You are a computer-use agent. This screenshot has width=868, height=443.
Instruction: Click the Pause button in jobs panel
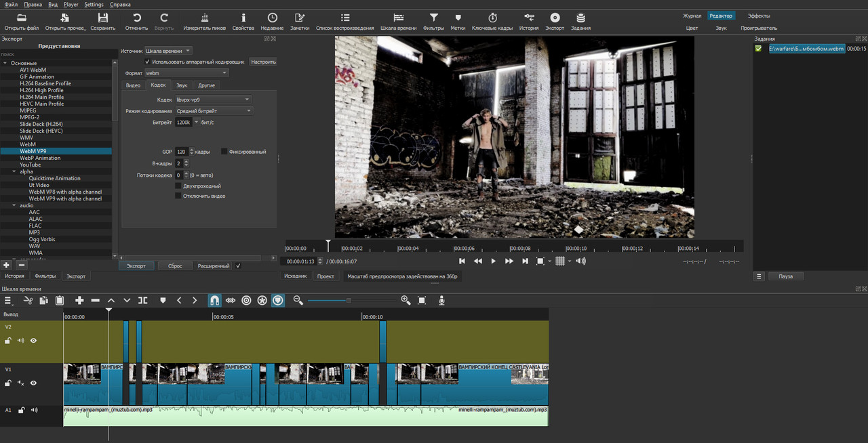(x=785, y=276)
